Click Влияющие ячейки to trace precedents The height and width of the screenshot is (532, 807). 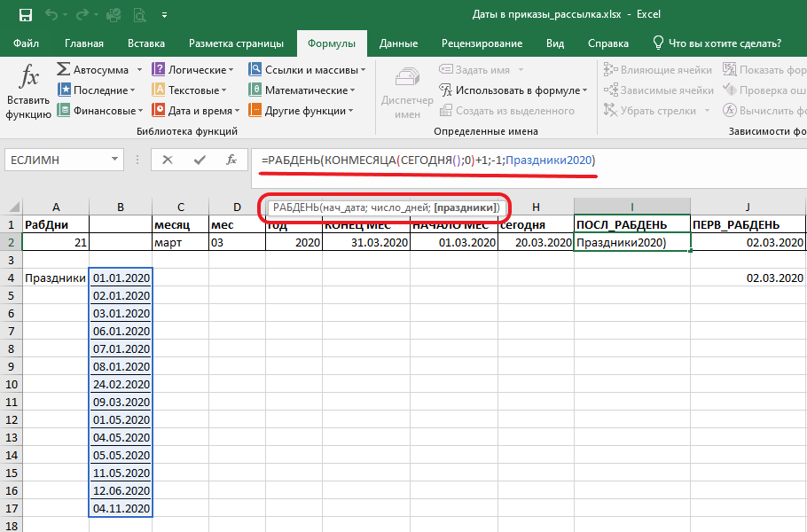[x=658, y=69]
